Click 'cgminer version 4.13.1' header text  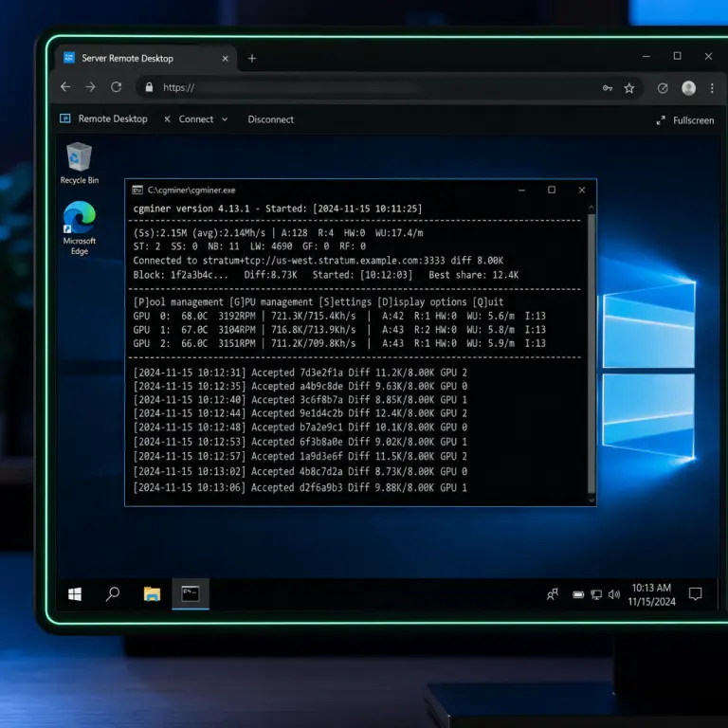[x=191, y=209]
